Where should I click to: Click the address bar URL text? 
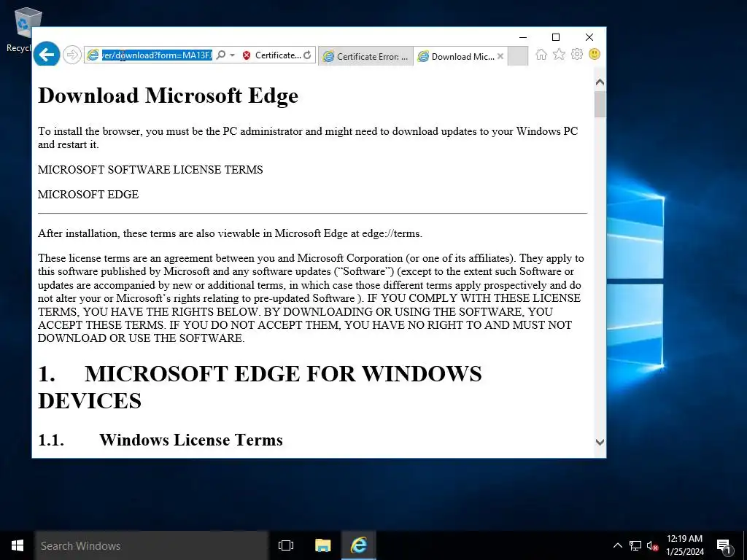click(157, 55)
